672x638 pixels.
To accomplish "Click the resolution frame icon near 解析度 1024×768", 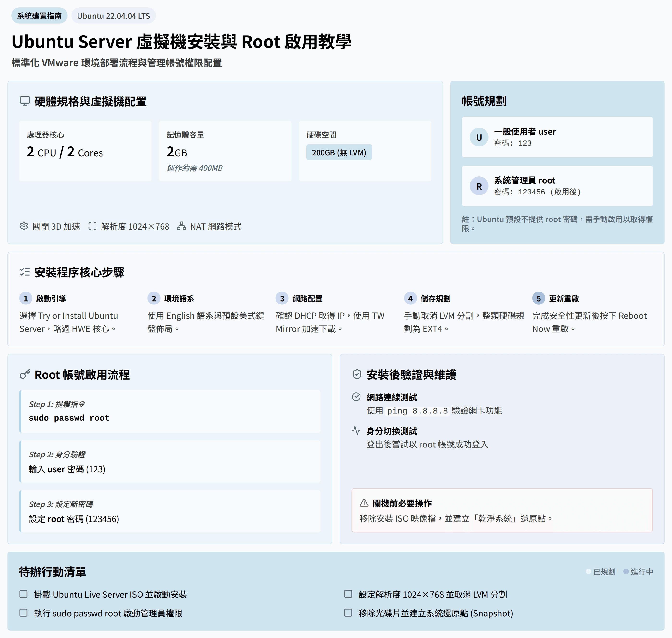I will (x=92, y=226).
